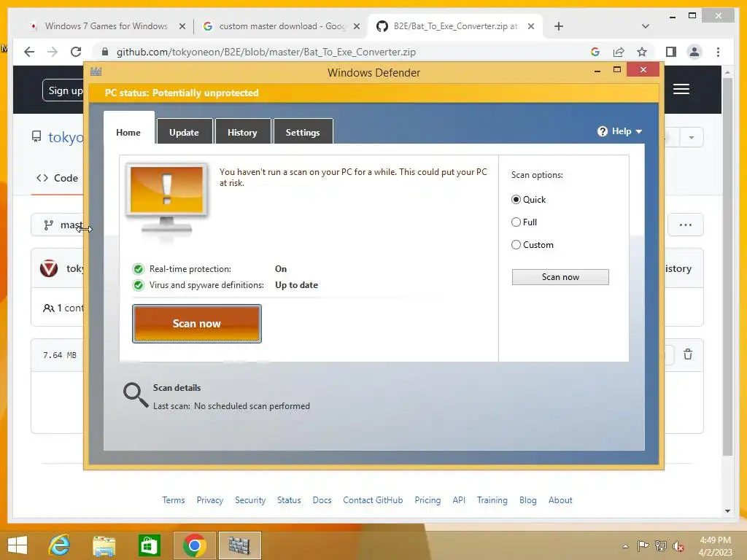Click the Real-time protection green check icon
Viewport: 747px width, 560px height.
coord(139,269)
